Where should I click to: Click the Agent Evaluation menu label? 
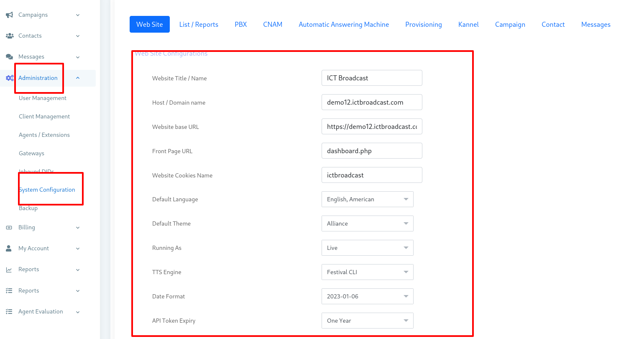pos(41,311)
